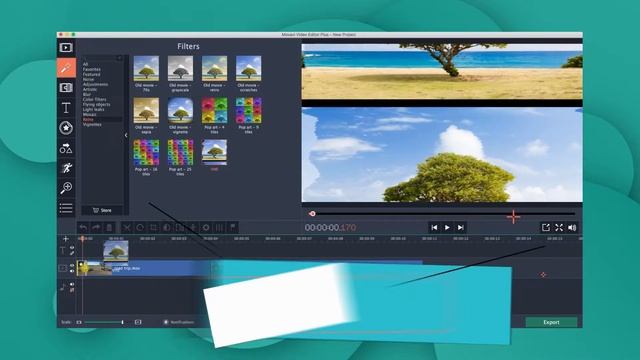Click the Delete trash icon in toolbar

coord(109,227)
